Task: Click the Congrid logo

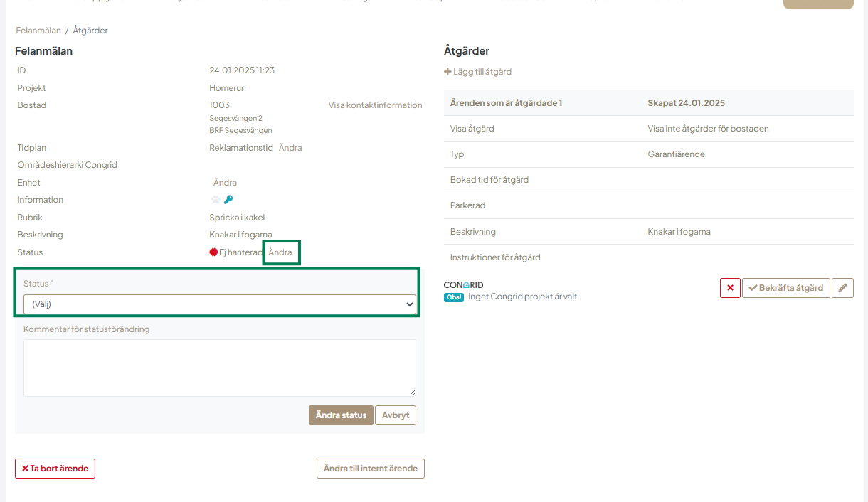Action: 463,285
